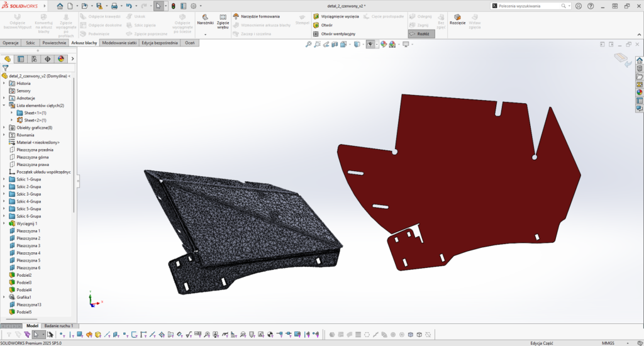
Task: Click the Save icon in the top toolbar
Action: pyautogui.click(x=99, y=6)
